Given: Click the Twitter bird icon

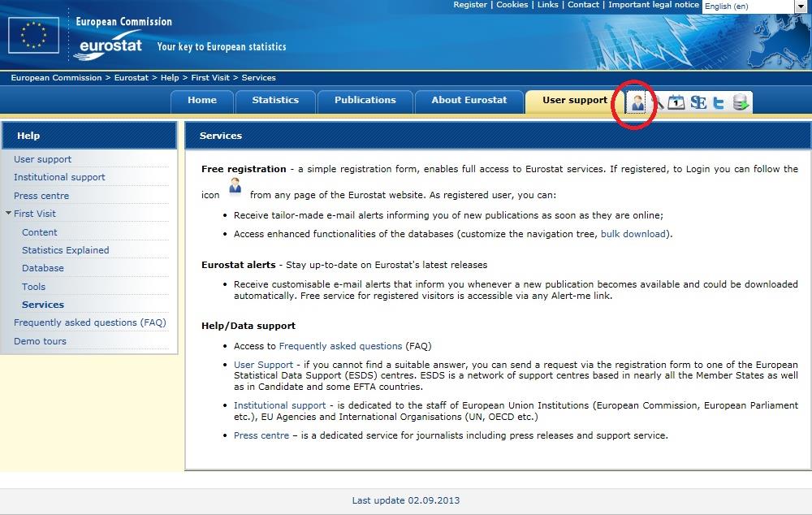Looking at the screenshot, I should click(719, 102).
